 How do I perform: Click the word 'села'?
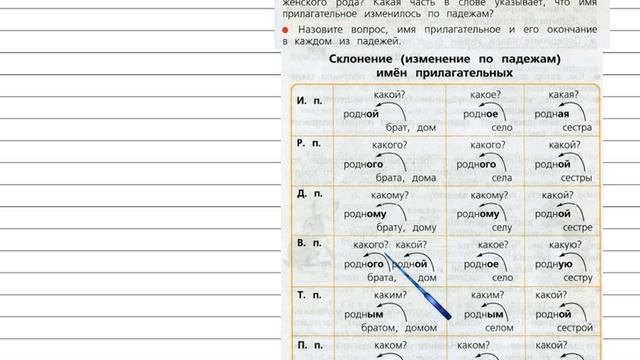[x=502, y=178]
